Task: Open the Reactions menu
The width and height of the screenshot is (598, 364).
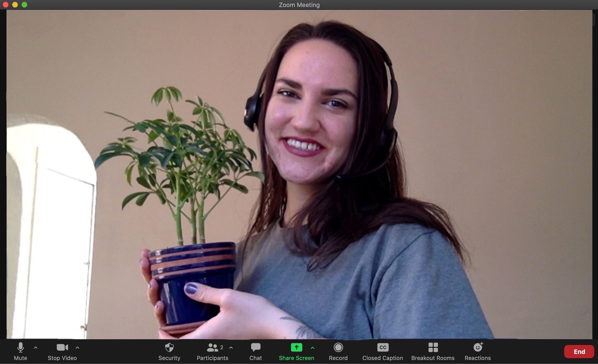Action: 478,351
